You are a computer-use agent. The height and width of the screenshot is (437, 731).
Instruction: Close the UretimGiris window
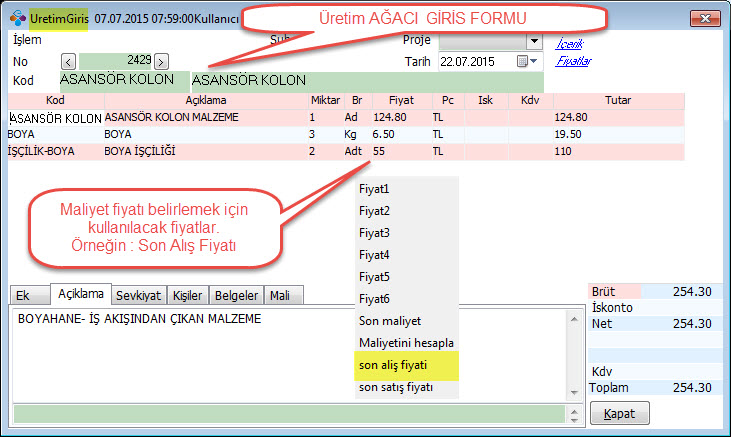point(705,18)
